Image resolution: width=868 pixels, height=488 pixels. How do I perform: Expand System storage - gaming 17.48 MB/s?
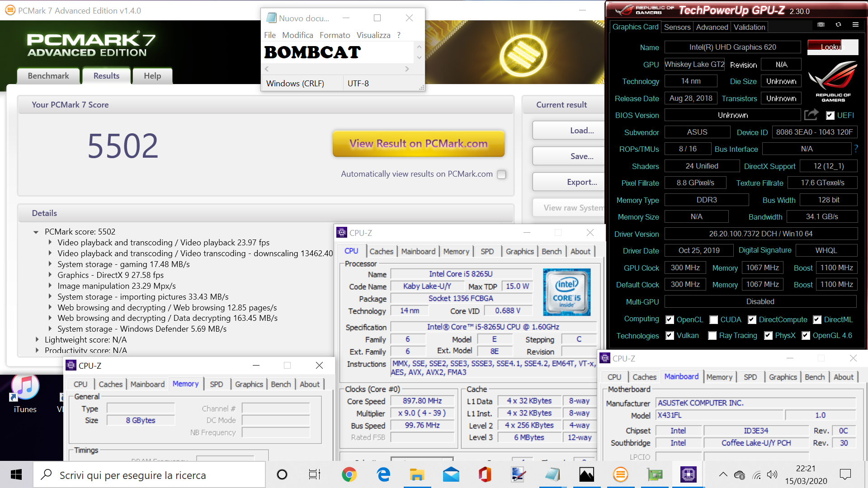click(50, 264)
